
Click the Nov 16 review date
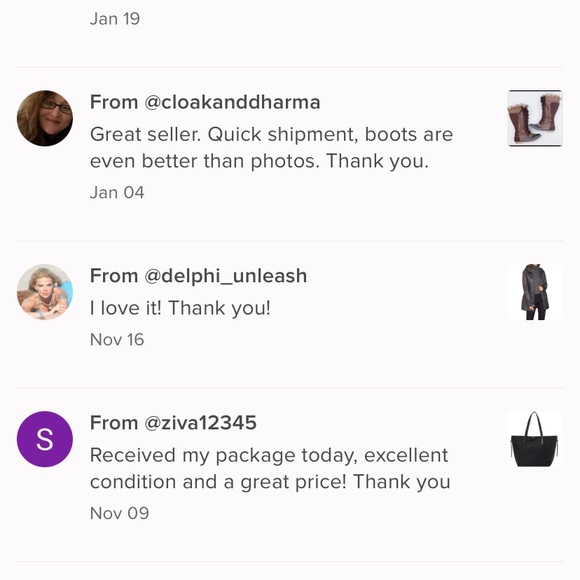pyautogui.click(x=117, y=340)
